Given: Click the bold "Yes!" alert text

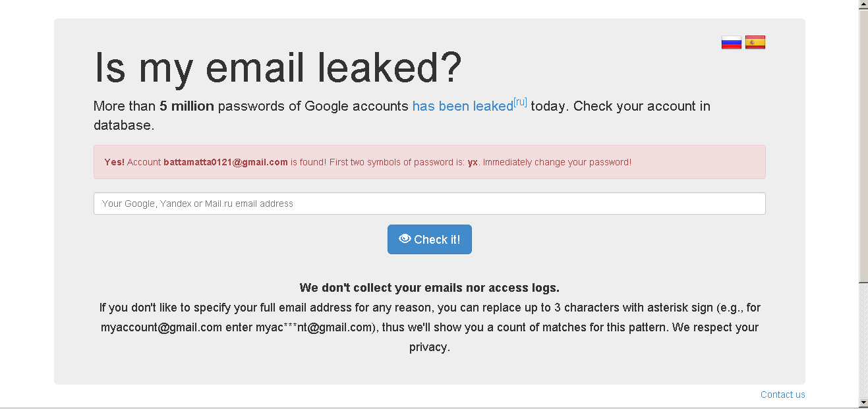Looking at the screenshot, I should 114,162.
